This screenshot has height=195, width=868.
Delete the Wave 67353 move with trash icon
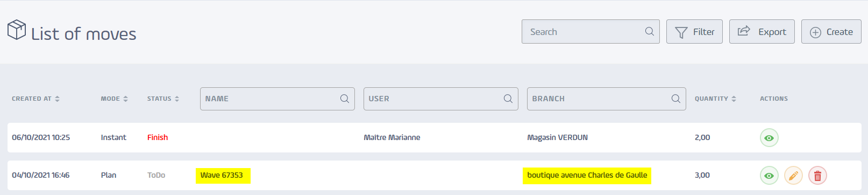(x=817, y=176)
